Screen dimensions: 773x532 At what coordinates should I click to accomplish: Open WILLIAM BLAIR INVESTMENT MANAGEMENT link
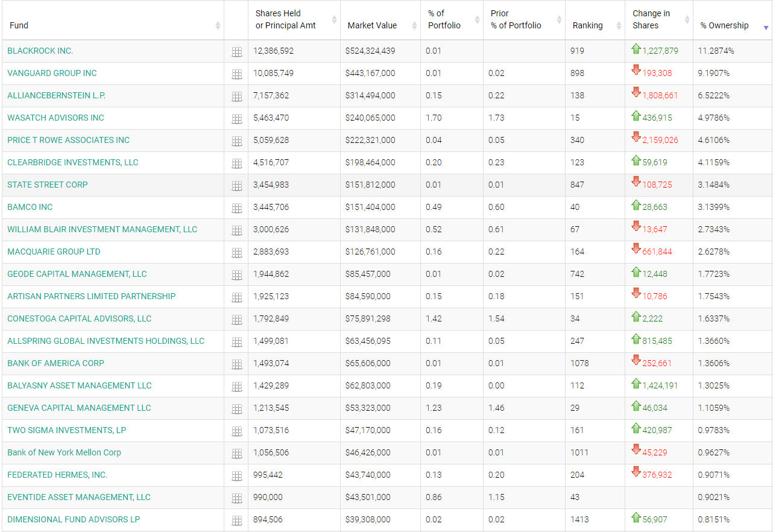tap(103, 229)
